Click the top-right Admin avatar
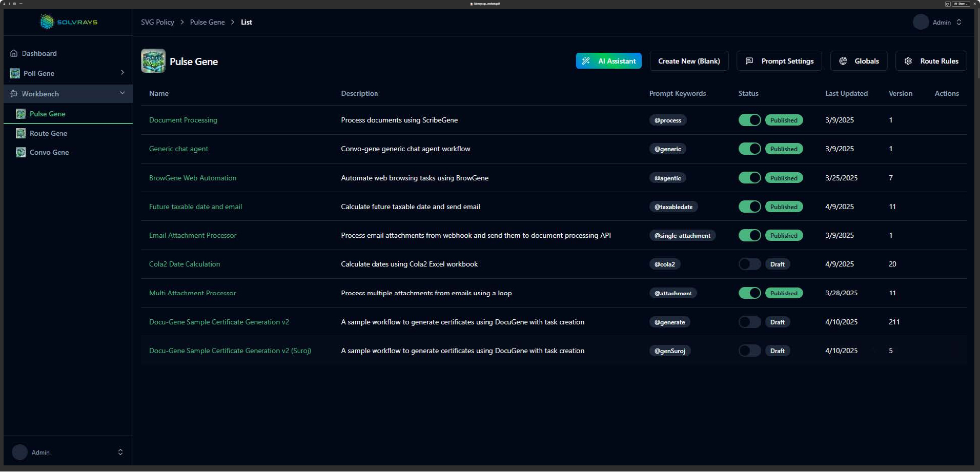 pyautogui.click(x=921, y=22)
